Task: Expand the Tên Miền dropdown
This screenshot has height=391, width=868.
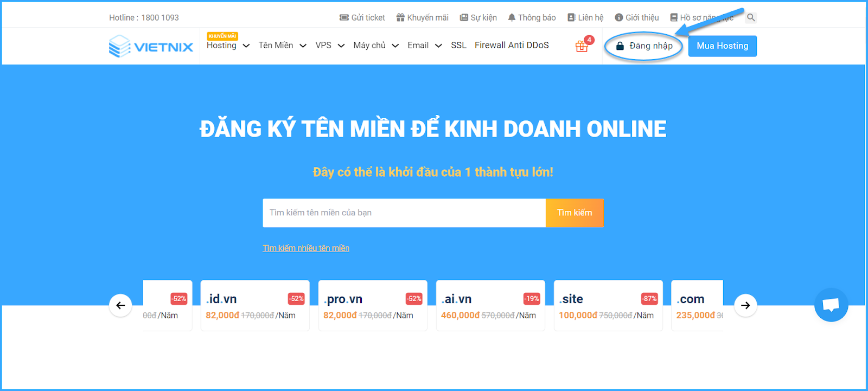Action: coord(282,46)
